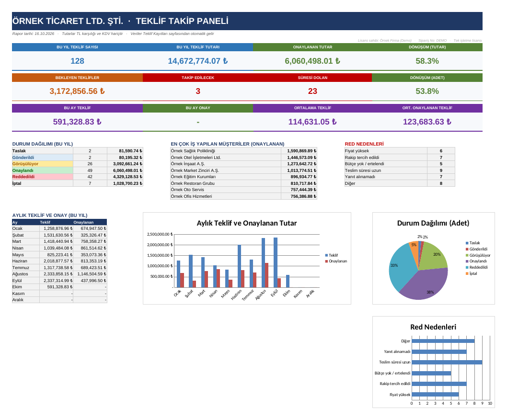The image size is (507, 420).
Task: Click the BEKLEYEN TEKLİFLER amount 3,172,856.56 ₺
Action: tap(77, 91)
